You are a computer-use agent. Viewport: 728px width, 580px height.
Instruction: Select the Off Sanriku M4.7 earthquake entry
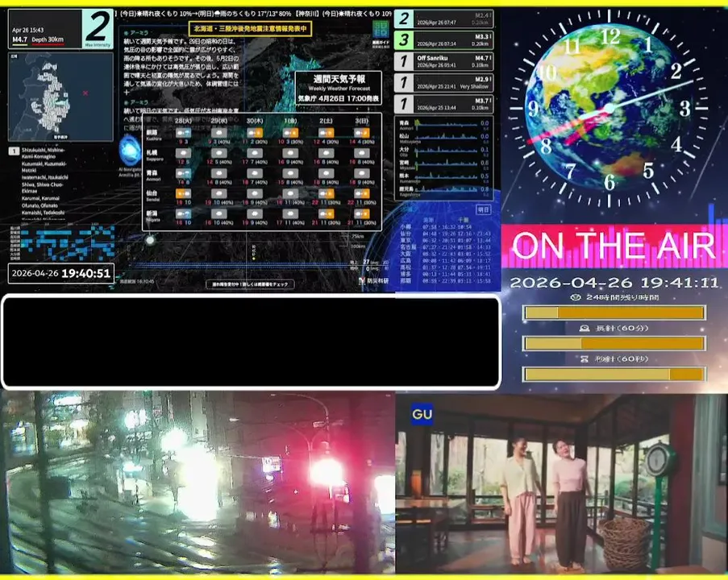coord(443,61)
